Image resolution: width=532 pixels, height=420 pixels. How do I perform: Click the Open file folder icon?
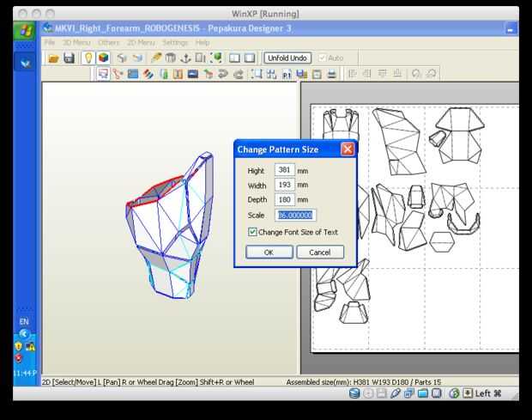coord(53,58)
